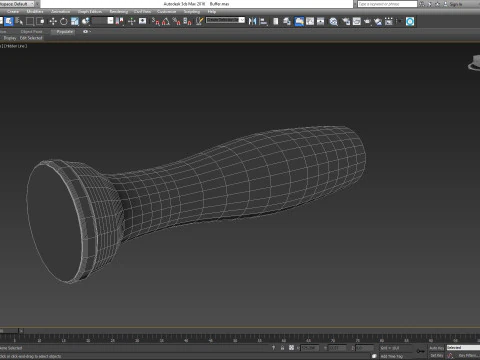The image size is (480, 360).
Task: Click the Set Keys key icon
Action: point(421,351)
